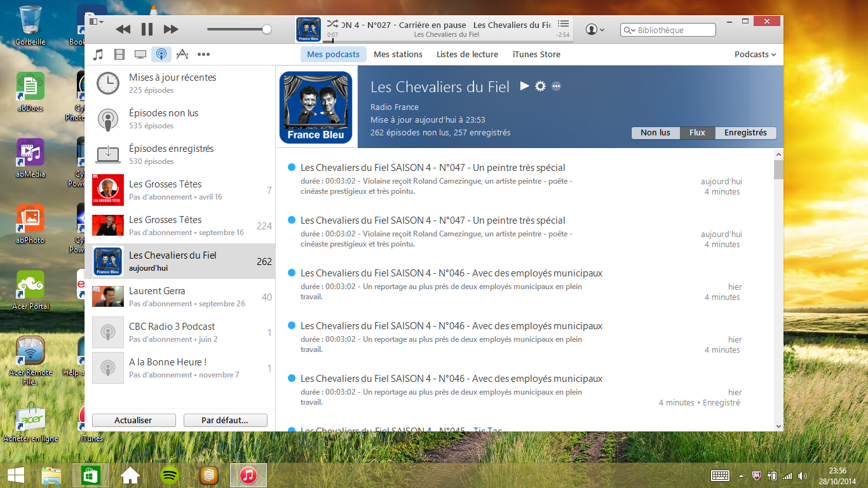Open first N°047 Un peintre très spécial episode
The height and width of the screenshot is (488, 868).
point(433,168)
